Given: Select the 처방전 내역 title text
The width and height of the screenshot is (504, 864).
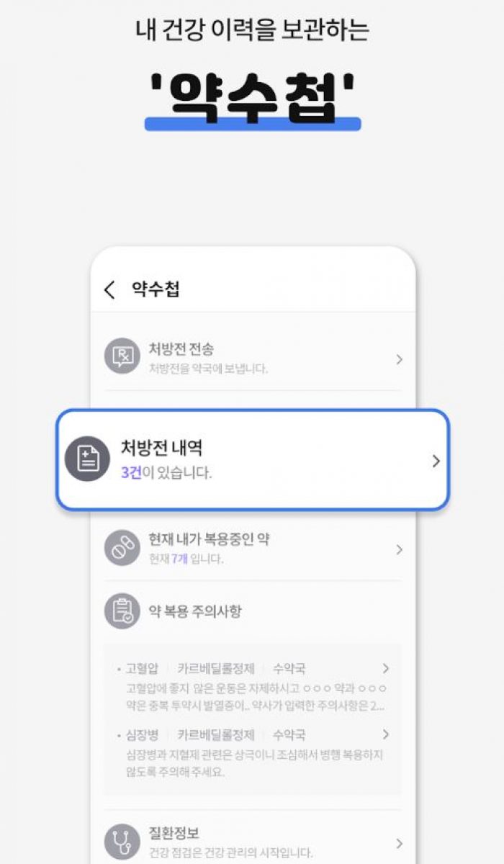Looking at the screenshot, I should coord(161,449).
